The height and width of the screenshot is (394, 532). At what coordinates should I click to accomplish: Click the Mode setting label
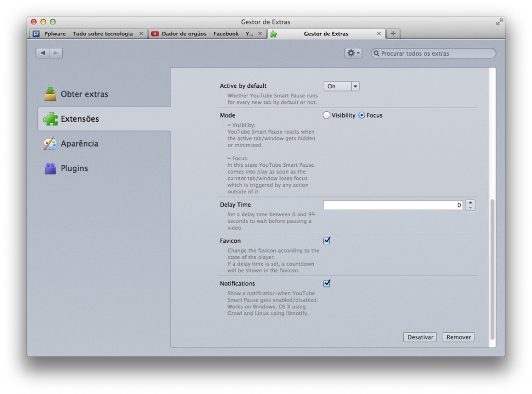click(228, 115)
